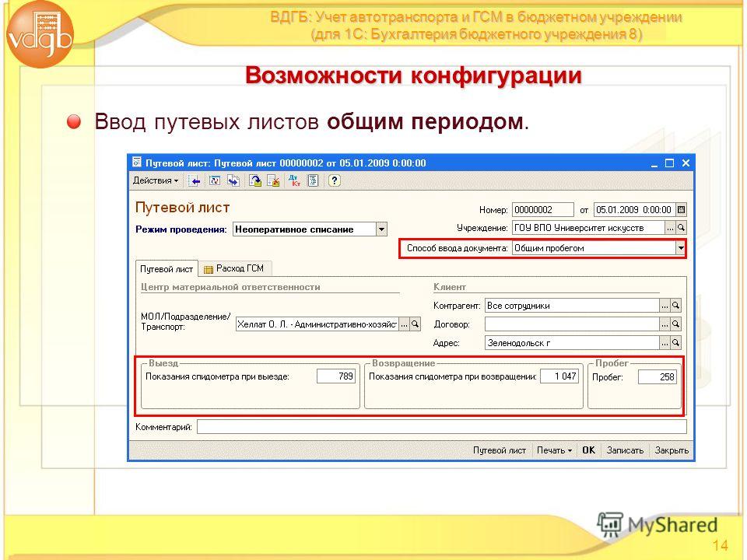Image resolution: width=747 pixels, height=560 pixels.
Task: Expand Способ ввода документа dropdown
Action: tap(681, 248)
